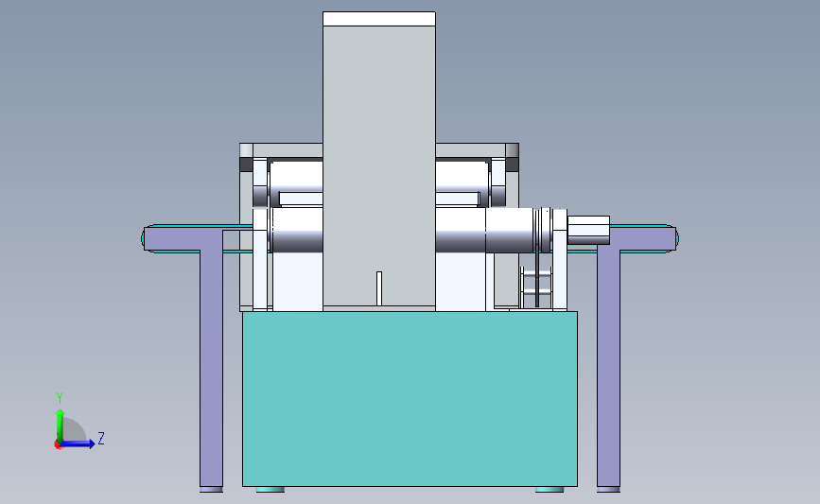The height and width of the screenshot is (504, 820).
Task: Select the top-left corner block of the frame
Action: click(x=246, y=150)
